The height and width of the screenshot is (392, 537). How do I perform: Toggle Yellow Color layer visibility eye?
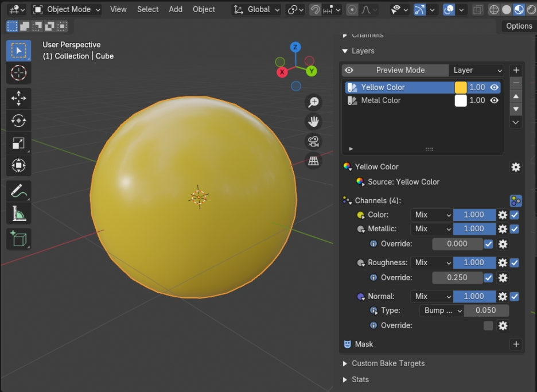[x=494, y=87]
